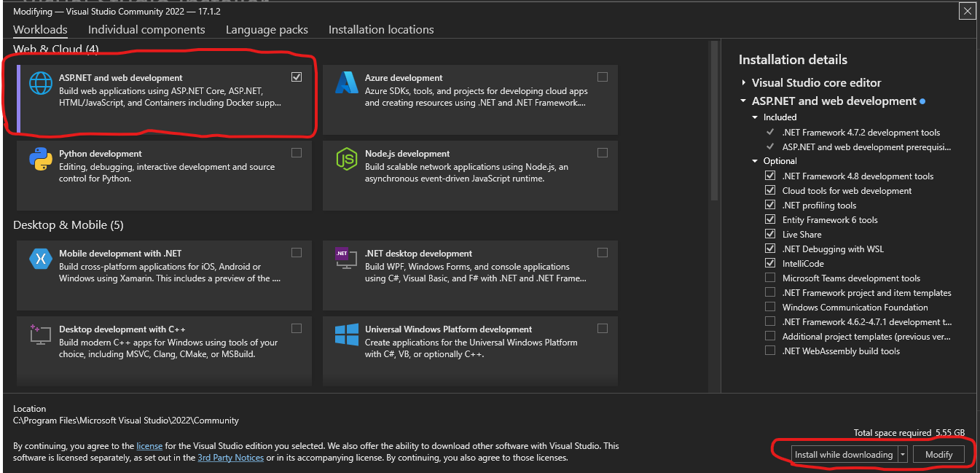Click the Desktop & Mobile (5) heading
This screenshot has width=980, height=473.
click(68, 225)
